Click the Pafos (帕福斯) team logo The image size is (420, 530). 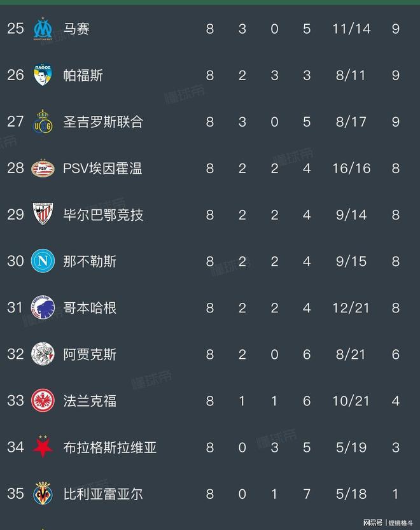43,76
